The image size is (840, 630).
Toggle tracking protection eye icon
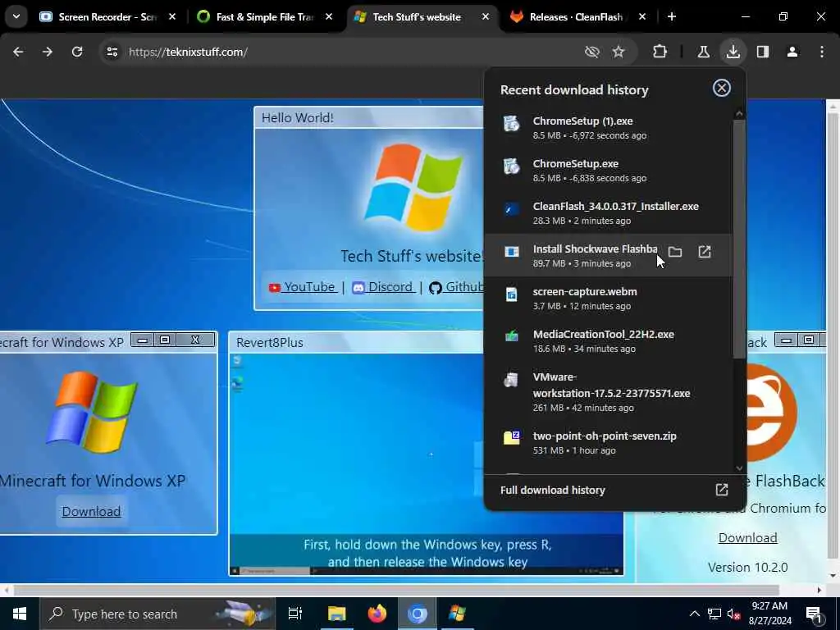(592, 52)
